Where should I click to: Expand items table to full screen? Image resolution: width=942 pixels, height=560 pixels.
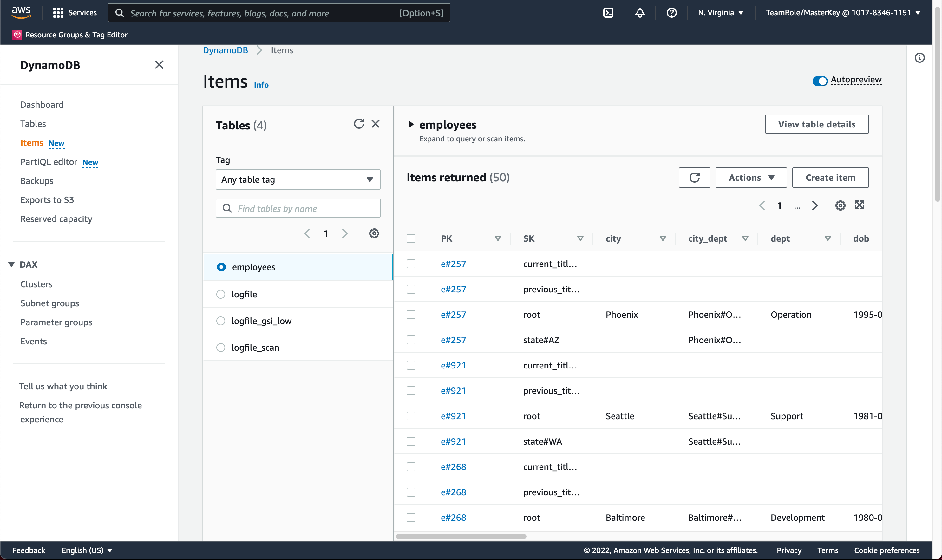tap(859, 205)
